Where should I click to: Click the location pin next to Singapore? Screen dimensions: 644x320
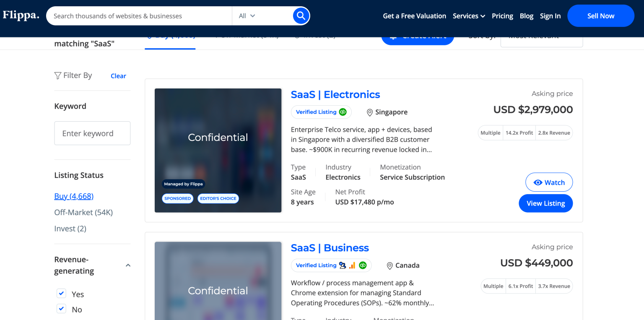tap(369, 112)
